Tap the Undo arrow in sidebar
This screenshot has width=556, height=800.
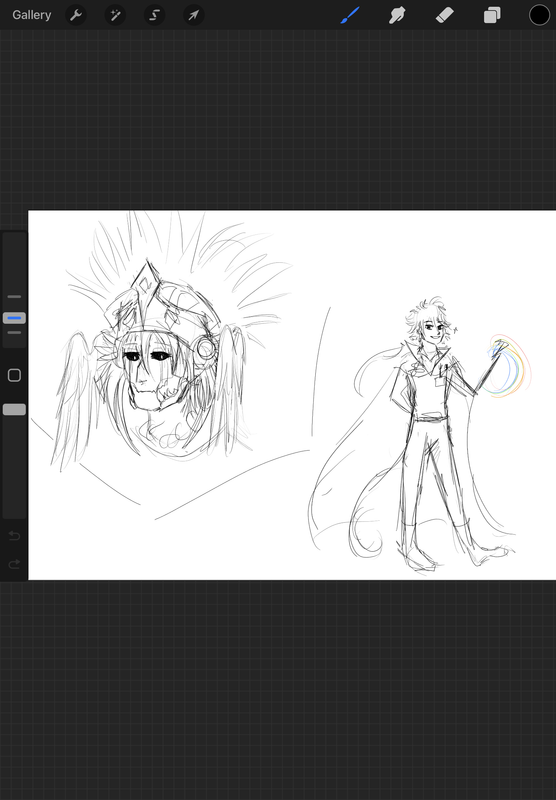point(14,535)
